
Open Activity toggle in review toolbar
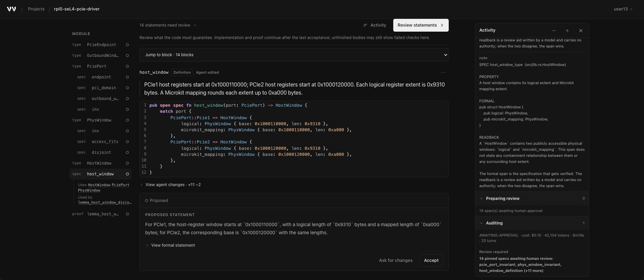[375, 25]
